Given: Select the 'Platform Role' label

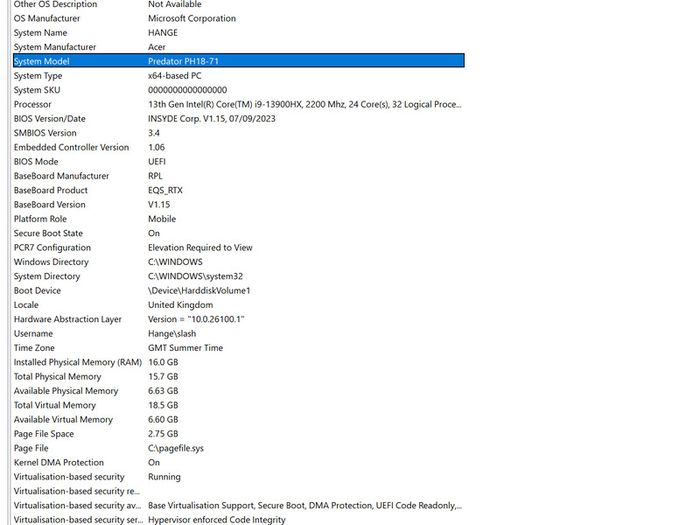Looking at the screenshot, I should click(40, 219).
